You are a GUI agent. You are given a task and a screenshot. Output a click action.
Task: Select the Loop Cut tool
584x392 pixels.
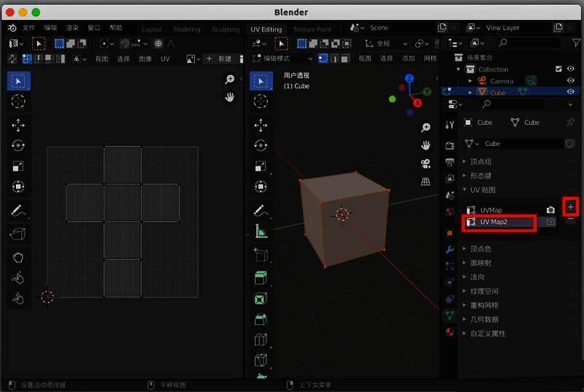[261, 339]
